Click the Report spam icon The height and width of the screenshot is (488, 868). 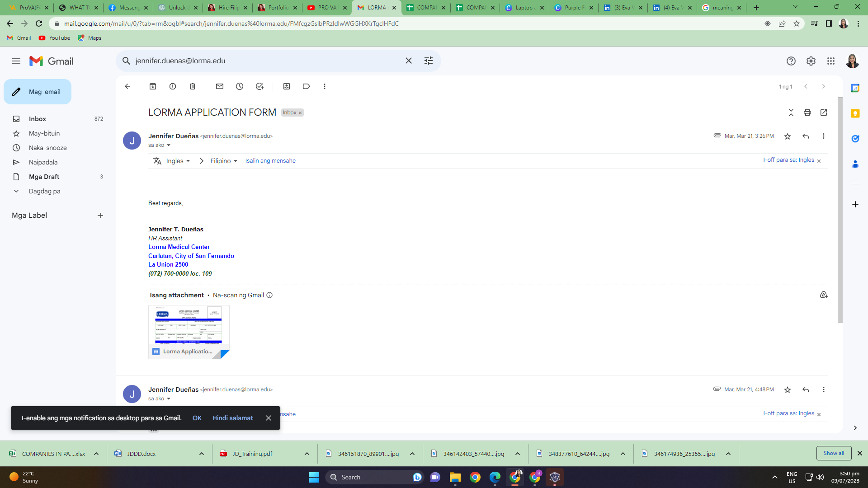(173, 86)
